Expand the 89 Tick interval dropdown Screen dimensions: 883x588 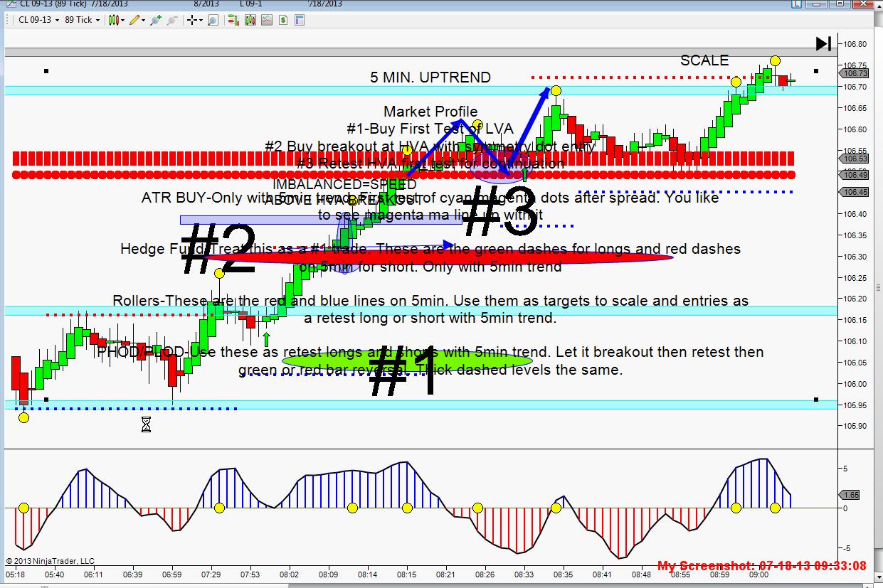(83, 20)
